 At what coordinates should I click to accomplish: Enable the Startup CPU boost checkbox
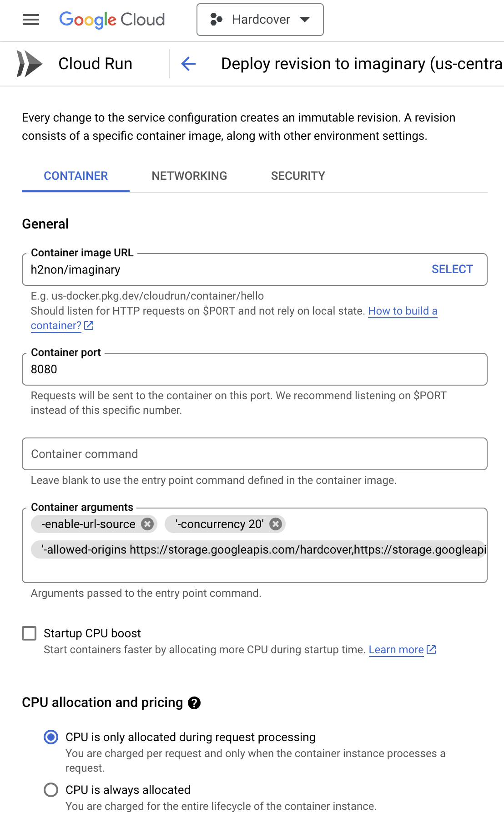[x=29, y=633]
